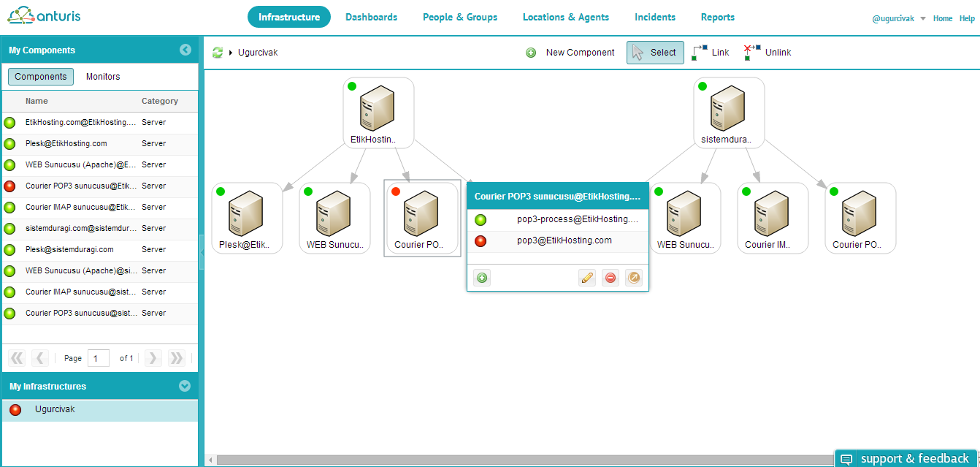This screenshot has width=980, height=467.
Task: Click the red delete icon in popup
Action: [x=610, y=278]
